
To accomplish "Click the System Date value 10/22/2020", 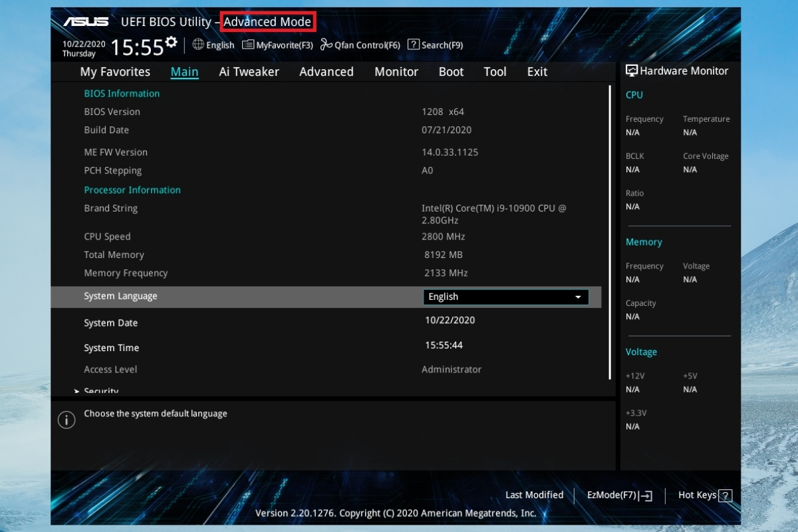I will point(450,320).
